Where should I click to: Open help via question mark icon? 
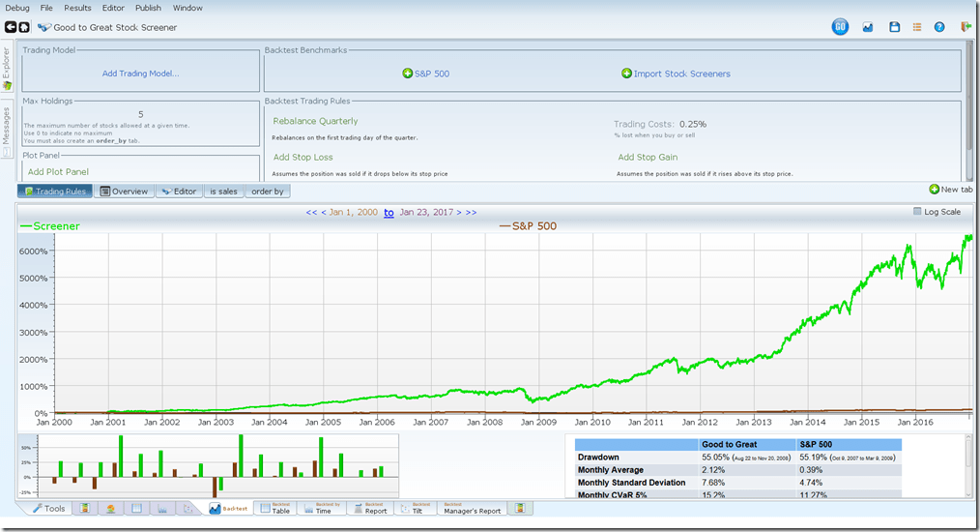coord(939,27)
